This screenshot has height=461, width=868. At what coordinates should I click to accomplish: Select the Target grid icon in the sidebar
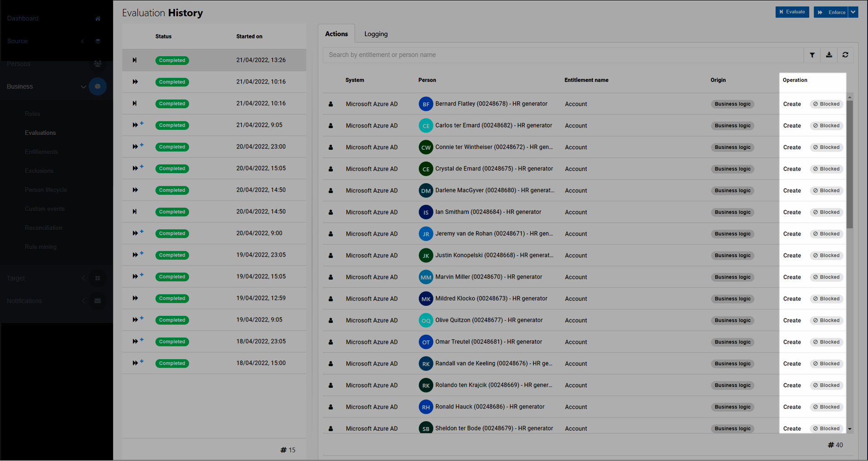click(x=98, y=278)
